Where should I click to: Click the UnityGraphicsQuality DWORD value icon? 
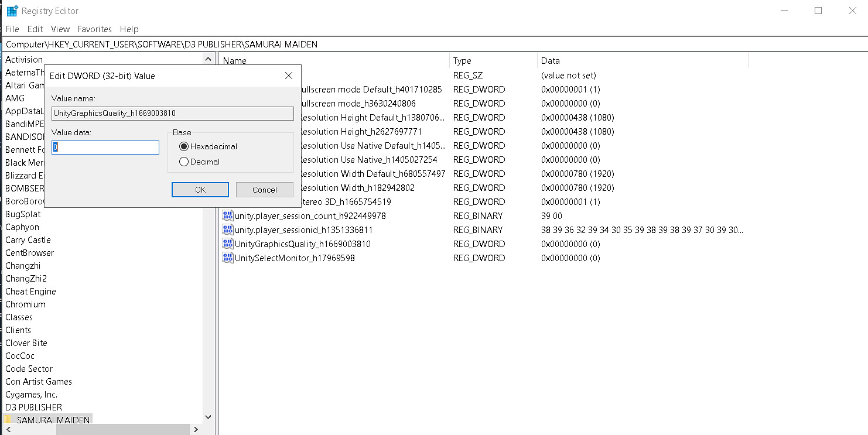(228, 244)
